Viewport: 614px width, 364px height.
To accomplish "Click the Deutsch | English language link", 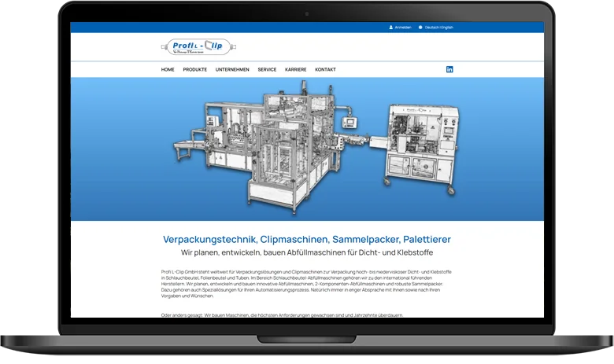I will pyautogui.click(x=439, y=28).
